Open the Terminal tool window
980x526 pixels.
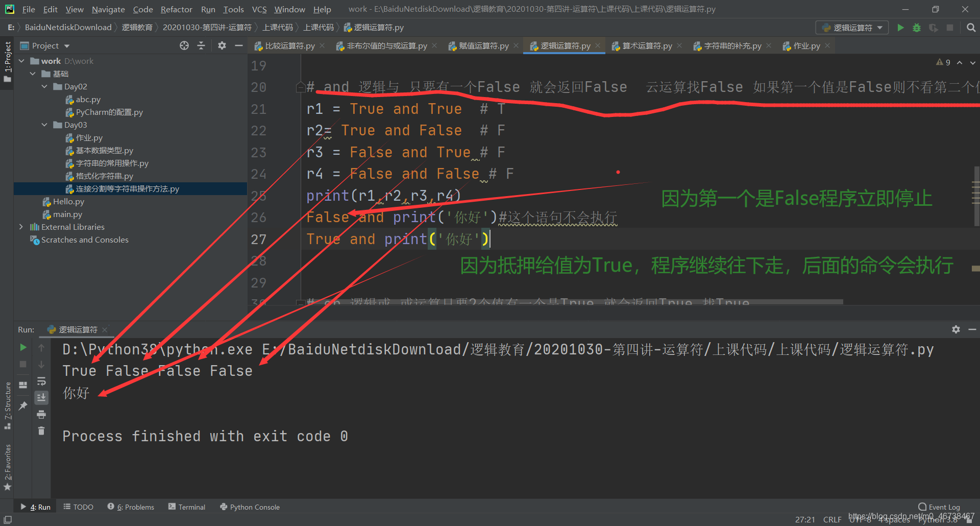point(187,507)
